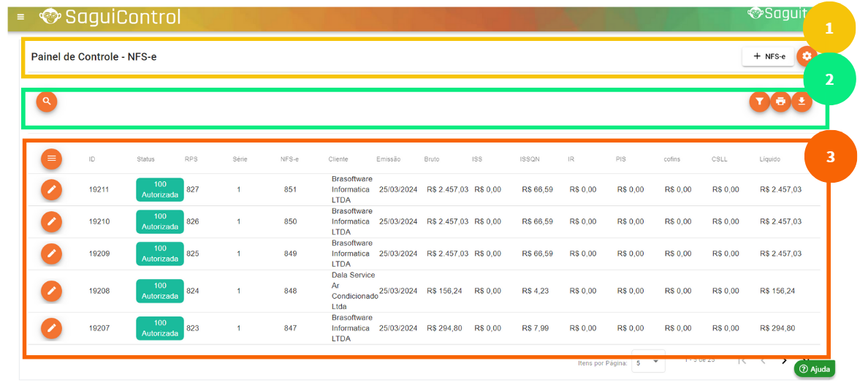
Task: Sort by the Status column header
Action: (145, 159)
